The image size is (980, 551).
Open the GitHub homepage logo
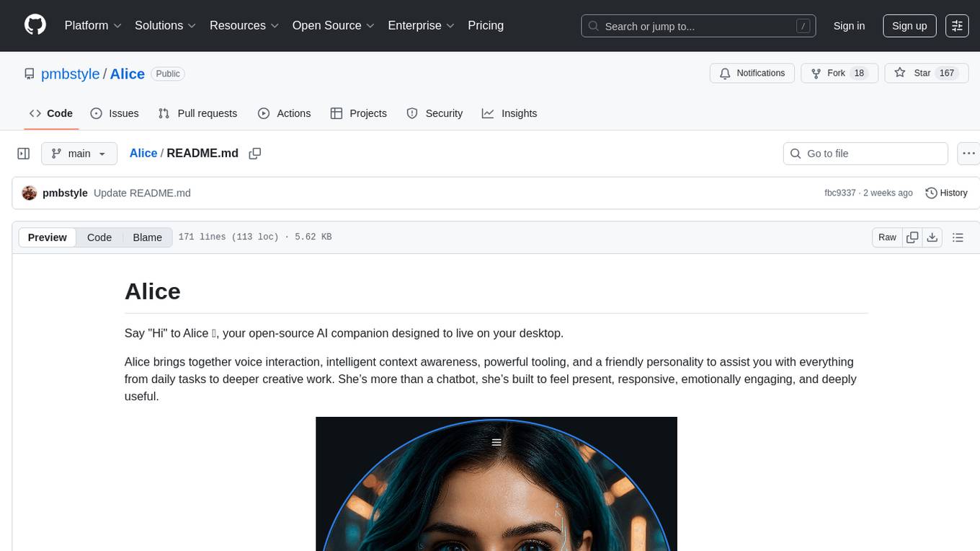35,25
